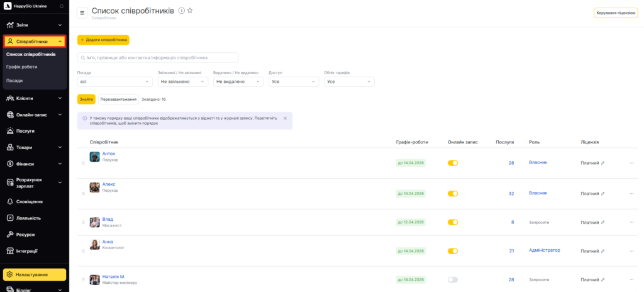Viewport: 644px width, 292px height.
Task: Open Анна's avatar thumbnail
Action: click(94, 245)
